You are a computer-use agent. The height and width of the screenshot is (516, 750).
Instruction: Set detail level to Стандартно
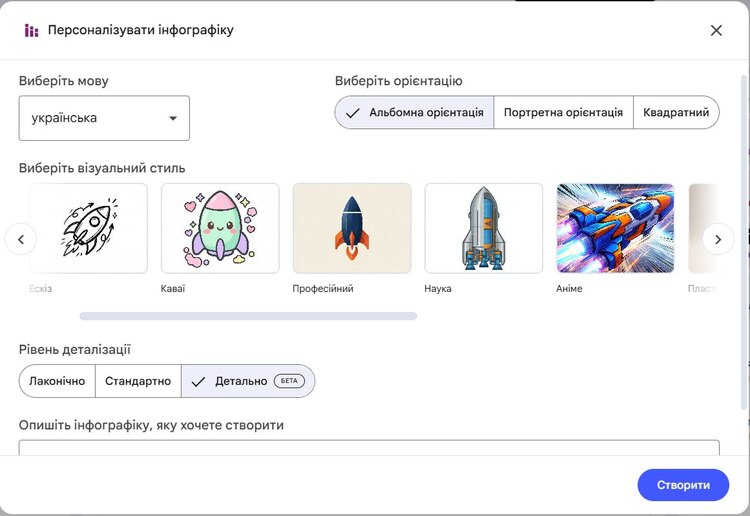click(138, 381)
